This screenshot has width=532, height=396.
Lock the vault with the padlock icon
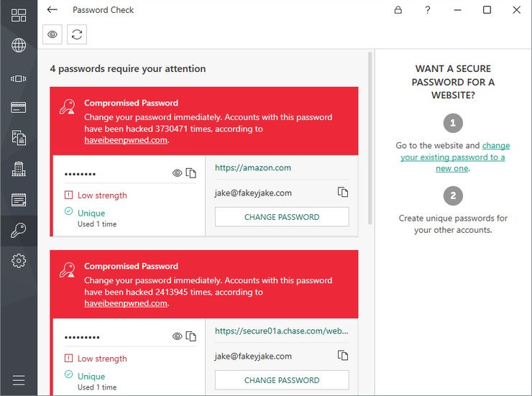(398, 10)
